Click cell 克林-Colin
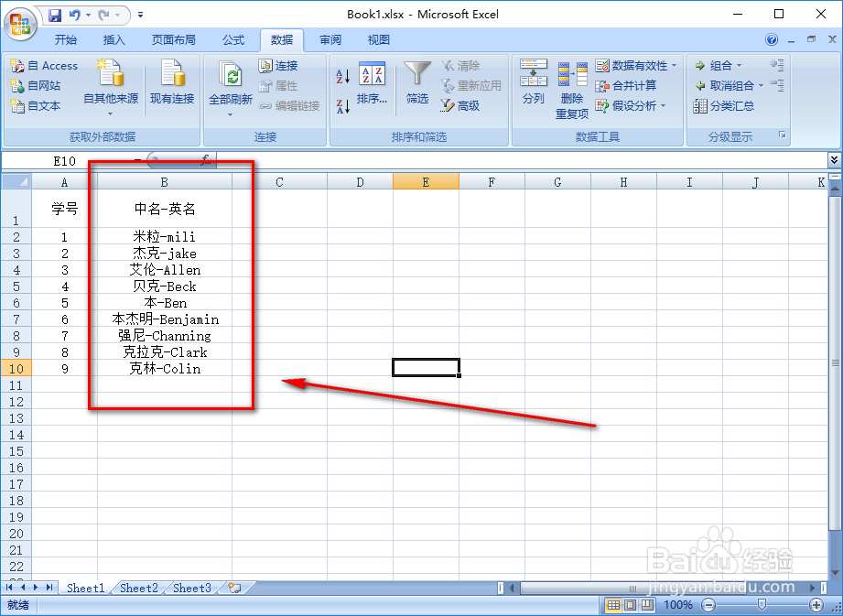The image size is (843, 616). click(x=165, y=369)
